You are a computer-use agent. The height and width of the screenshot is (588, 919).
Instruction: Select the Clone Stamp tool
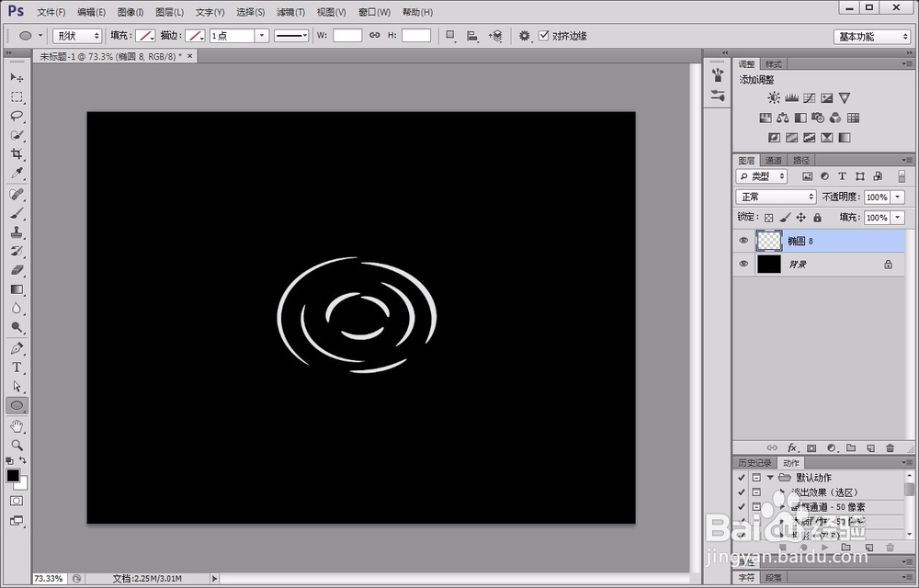click(x=17, y=232)
